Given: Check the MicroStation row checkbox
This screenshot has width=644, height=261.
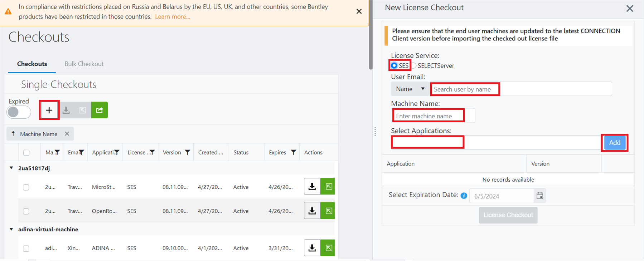Looking at the screenshot, I should coord(26,187).
